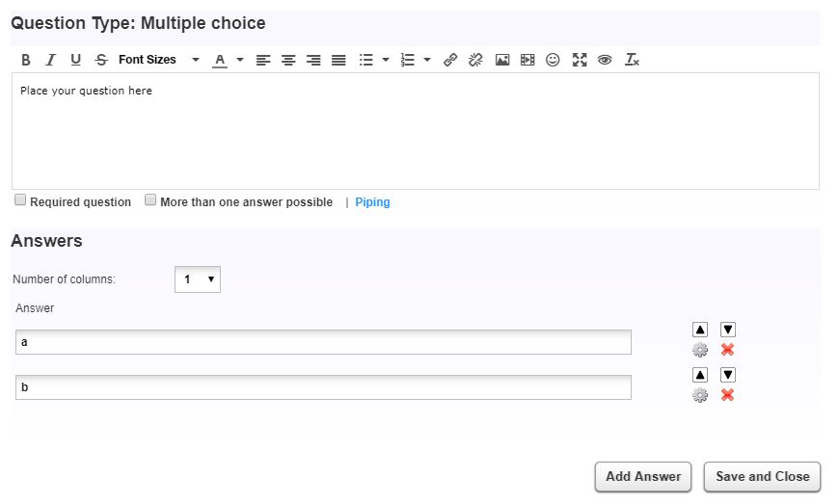Image resolution: width=839 pixels, height=504 pixels.
Task: Open the Piping link
Action: [x=372, y=202]
